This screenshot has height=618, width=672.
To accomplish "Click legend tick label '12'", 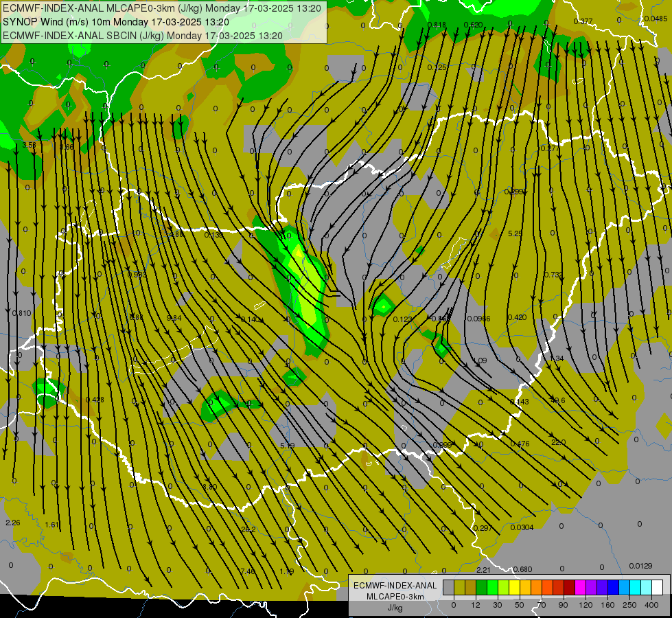I will point(475,605).
